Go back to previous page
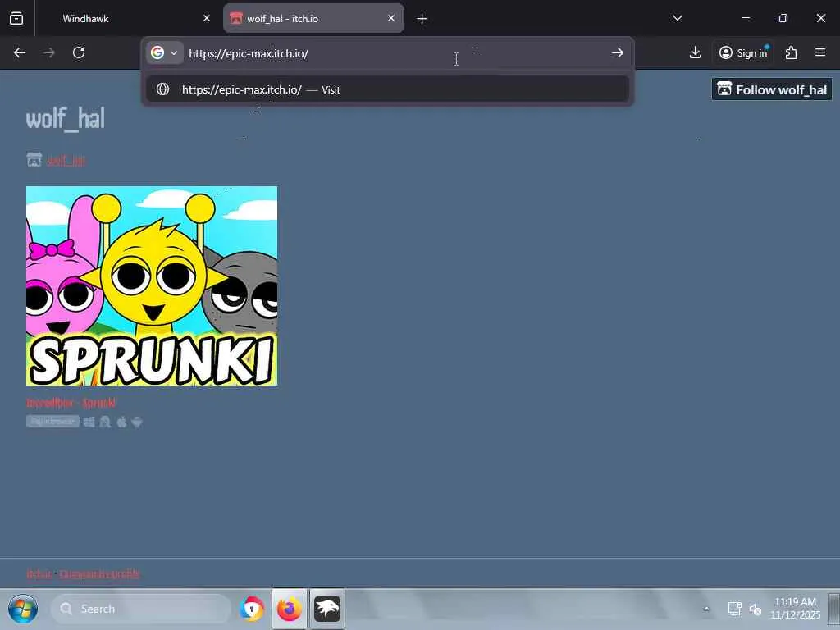 click(x=20, y=52)
